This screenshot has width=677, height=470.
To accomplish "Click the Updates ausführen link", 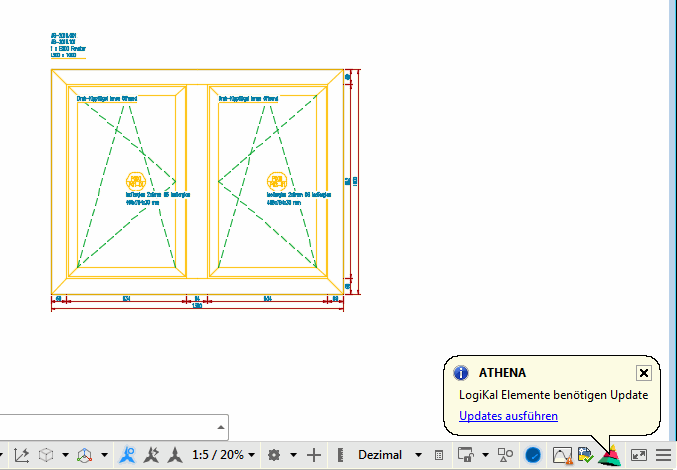I will [x=508, y=416].
